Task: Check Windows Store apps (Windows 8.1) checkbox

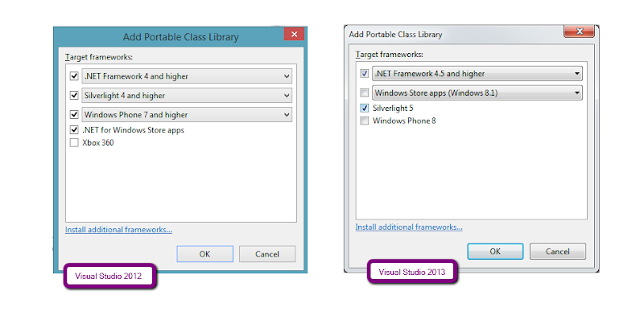Action: tap(365, 92)
